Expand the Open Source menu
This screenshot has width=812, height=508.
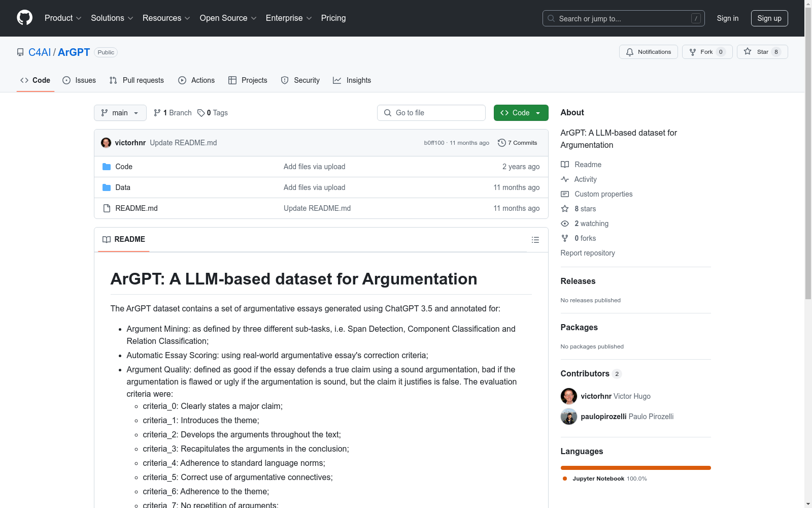[228, 18]
